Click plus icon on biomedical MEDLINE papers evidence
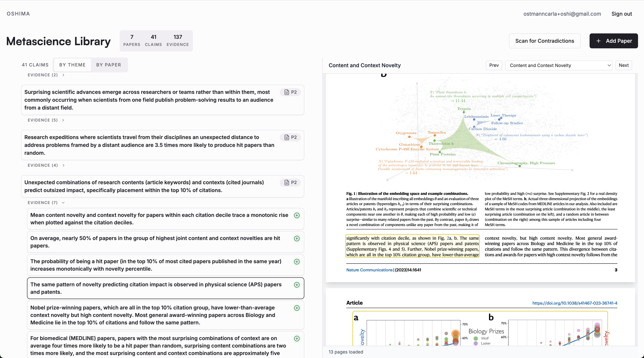Image resolution: width=644 pixels, height=358 pixels. pos(297,338)
